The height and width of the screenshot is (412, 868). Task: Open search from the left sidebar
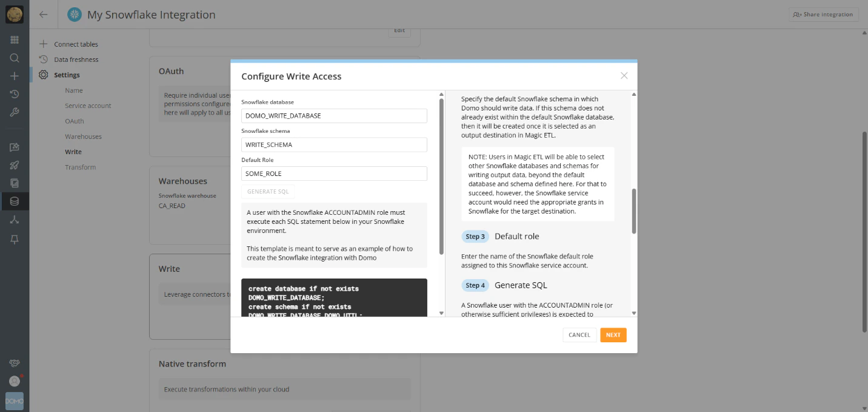(x=15, y=58)
